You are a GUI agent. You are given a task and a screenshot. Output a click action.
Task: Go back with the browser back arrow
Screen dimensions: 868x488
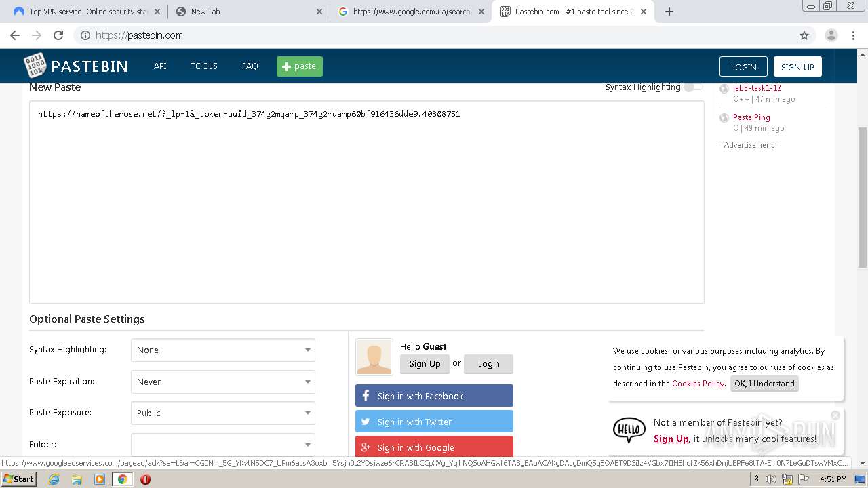[15, 35]
